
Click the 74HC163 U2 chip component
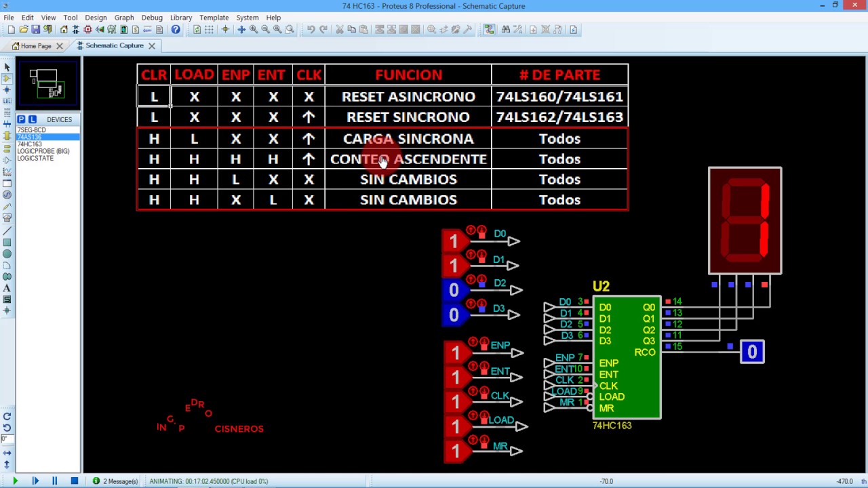(x=627, y=357)
